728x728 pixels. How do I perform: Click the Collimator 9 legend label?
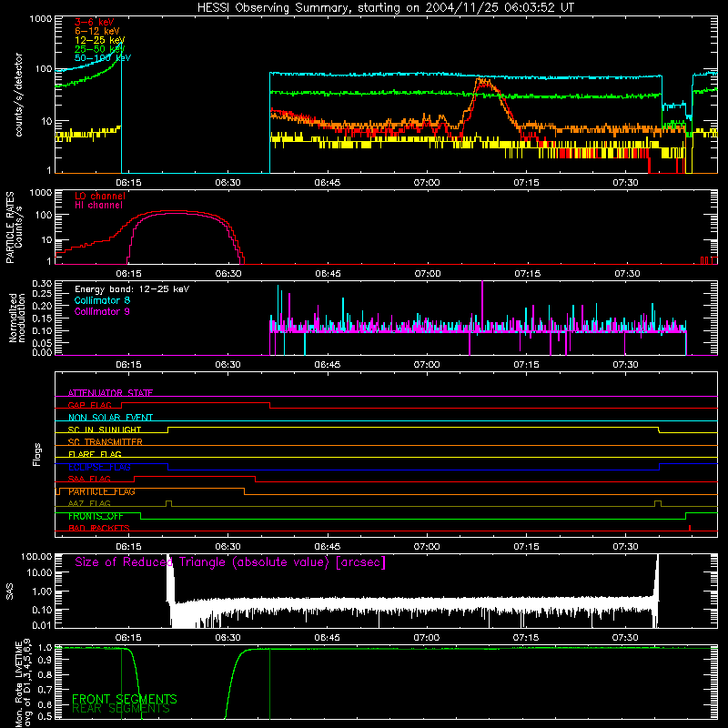(x=102, y=311)
